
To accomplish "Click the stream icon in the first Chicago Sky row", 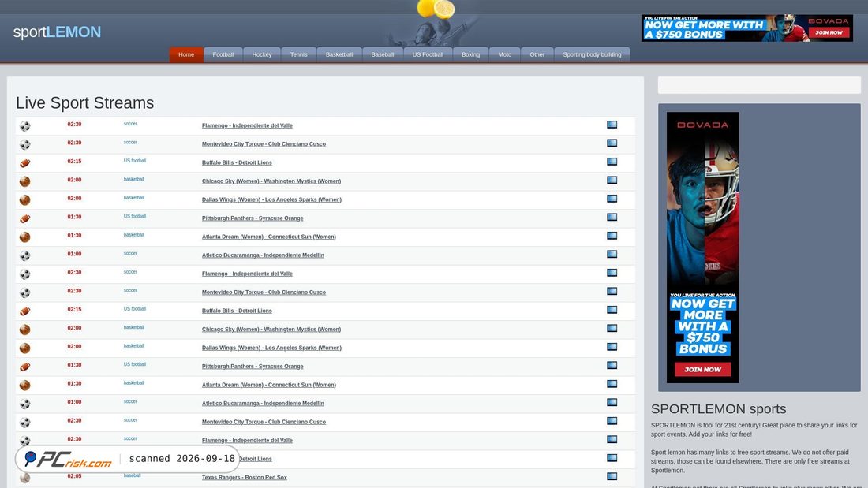I will (x=612, y=180).
